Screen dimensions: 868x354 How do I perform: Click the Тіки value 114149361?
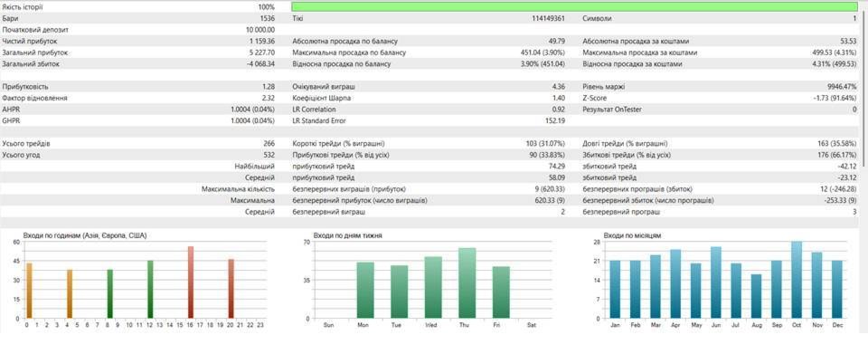click(548, 18)
